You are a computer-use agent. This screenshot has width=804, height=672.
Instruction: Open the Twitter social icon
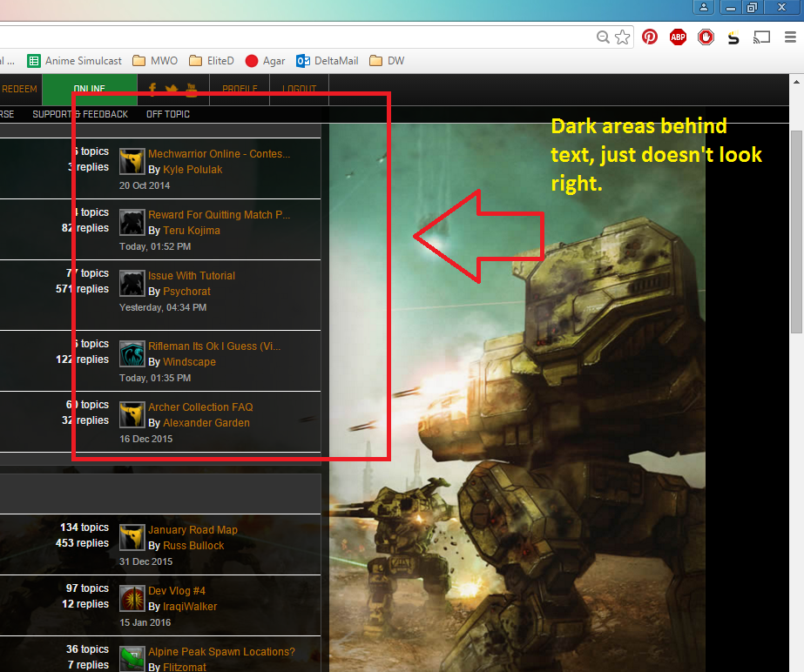[172, 89]
